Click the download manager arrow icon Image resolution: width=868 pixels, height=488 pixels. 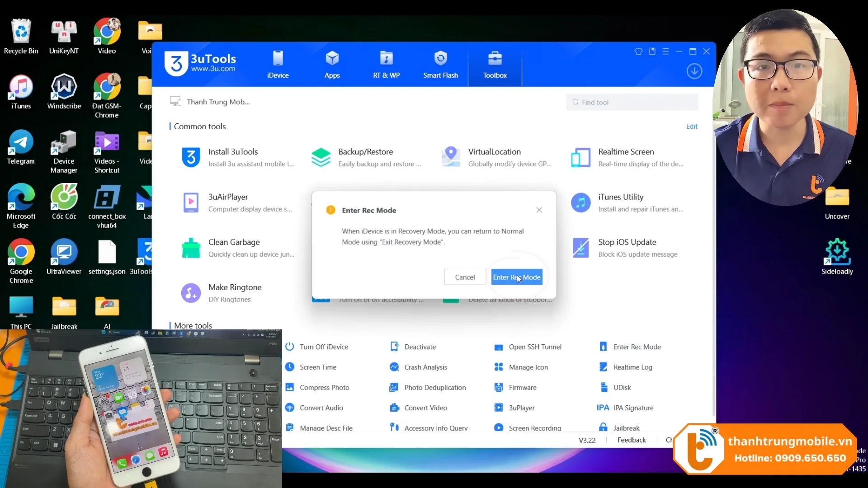[694, 71]
